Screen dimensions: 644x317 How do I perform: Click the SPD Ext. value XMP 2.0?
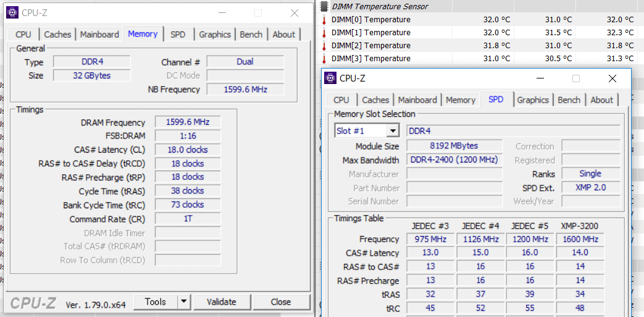[x=591, y=187]
